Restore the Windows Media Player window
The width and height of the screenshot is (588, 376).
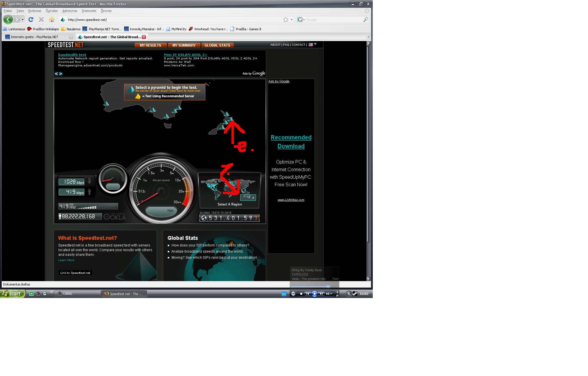(x=337, y=295)
